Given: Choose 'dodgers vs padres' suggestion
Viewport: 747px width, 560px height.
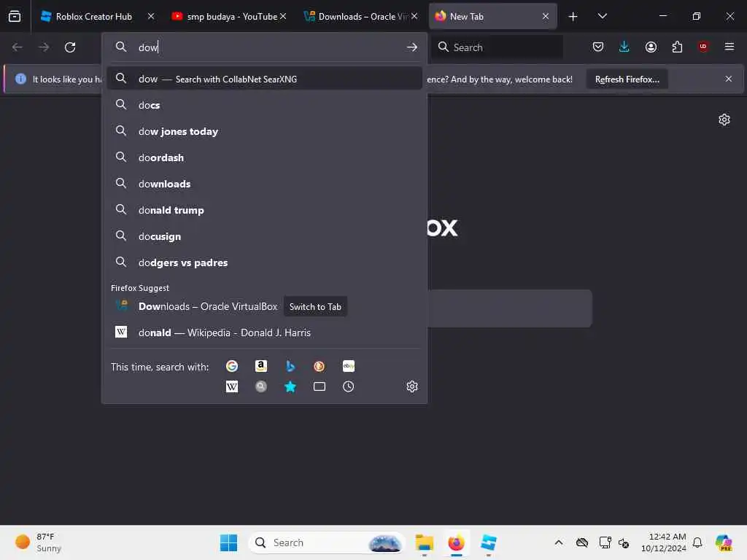Looking at the screenshot, I should tap(264, 262).
